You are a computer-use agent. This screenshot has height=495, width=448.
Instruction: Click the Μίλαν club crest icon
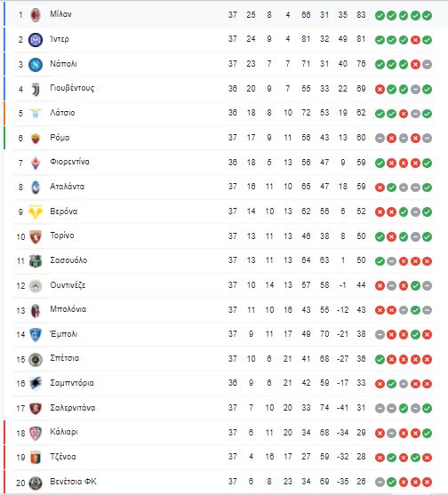point(36,15)
